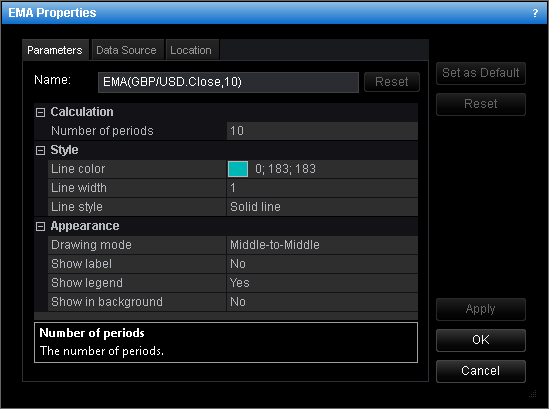This screenshot has height=409, width=549.
Task: Collapse the Appearance section
Action: pyautogui.click(x=41, y=227)
